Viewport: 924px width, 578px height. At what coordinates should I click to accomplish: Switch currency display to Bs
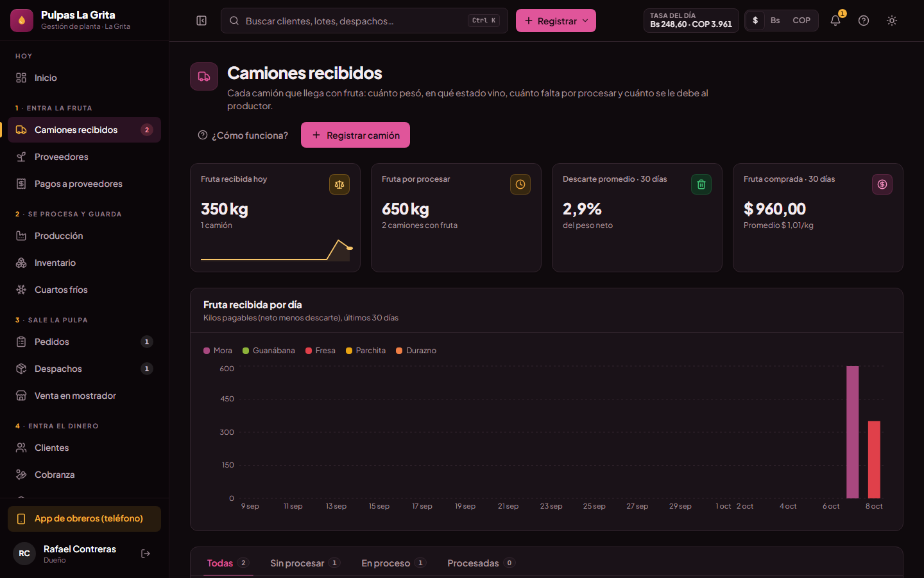point(775,21)
